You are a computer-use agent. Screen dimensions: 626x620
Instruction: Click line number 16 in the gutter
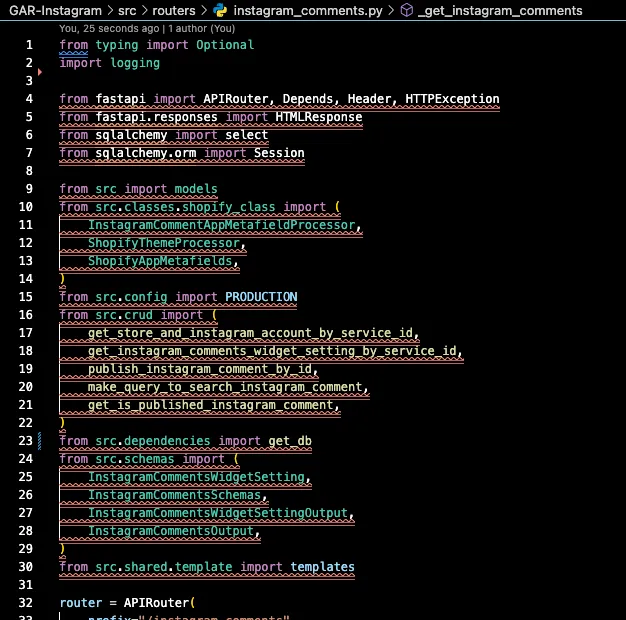pyautogui.click(x=26, y=315)
